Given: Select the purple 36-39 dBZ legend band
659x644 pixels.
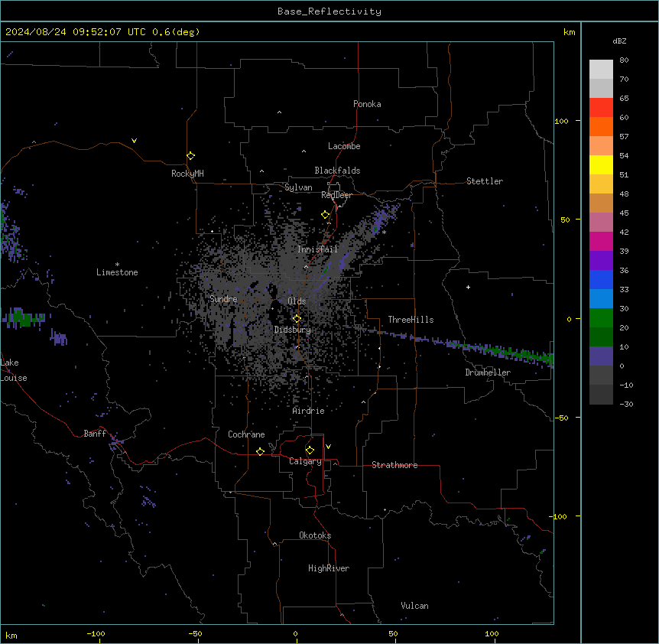Looking at the screenshot, I should pos(601,261).
